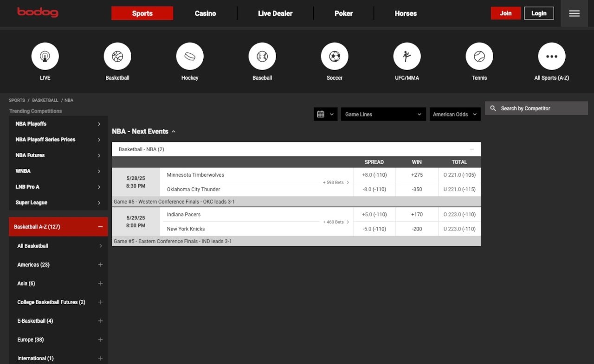Select the Baseball sport icon
594x364 pixels.
click(x=262, y=56)
